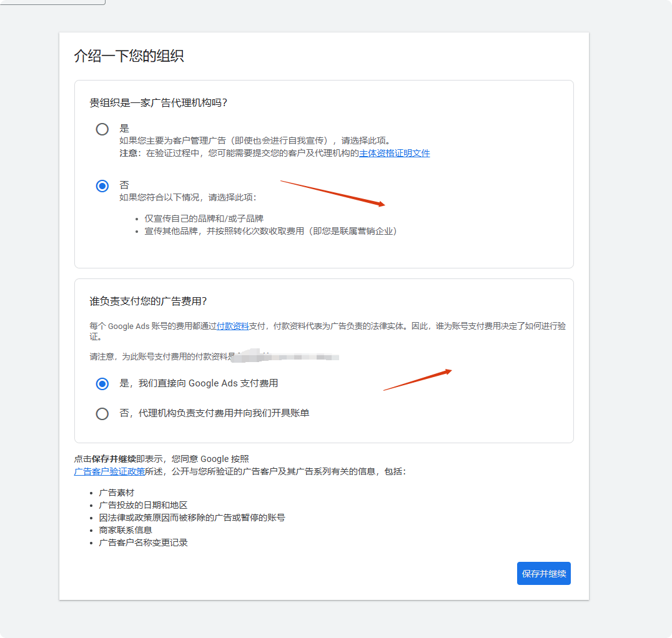The height and width of the screenshot is (638, 672).
Task: Click list item 商家联系信息
Action: coord(126,530)
